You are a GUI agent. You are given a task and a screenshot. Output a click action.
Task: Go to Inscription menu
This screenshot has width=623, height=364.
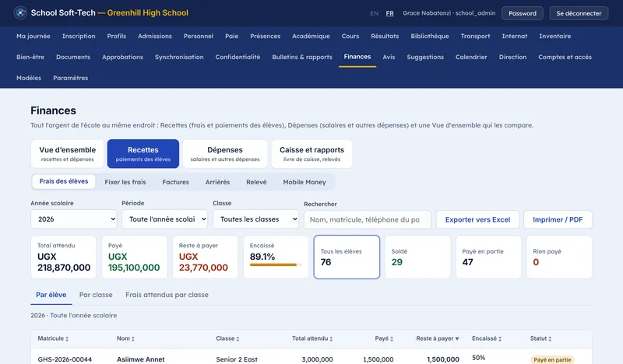[79, 36]
